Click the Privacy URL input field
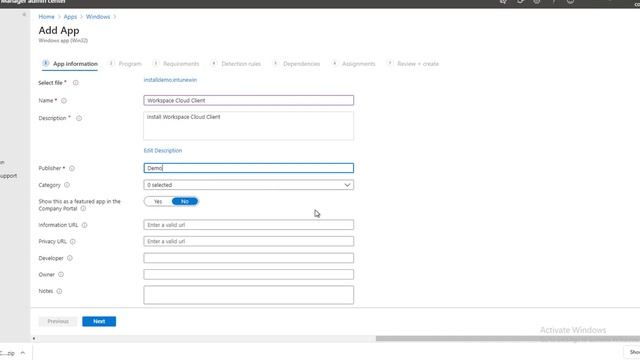The width and height of the screenshot is (640, 360). coord(249,241)
